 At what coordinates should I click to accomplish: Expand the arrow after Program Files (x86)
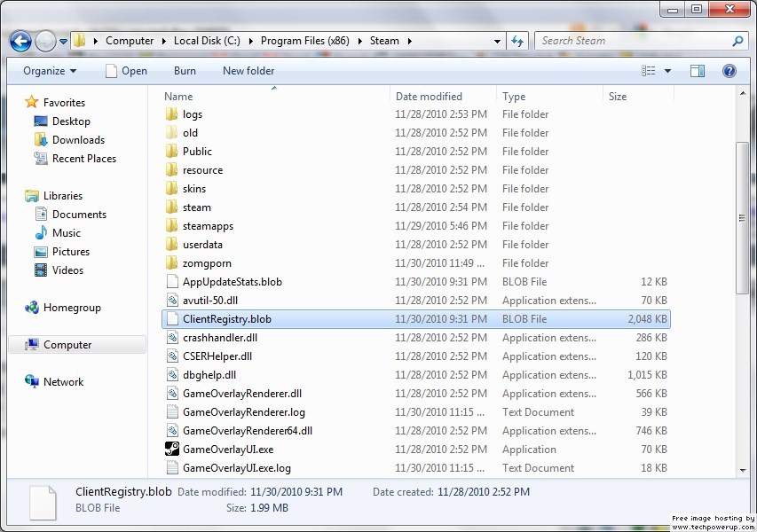pyautogui.click(x=359, y=41)
